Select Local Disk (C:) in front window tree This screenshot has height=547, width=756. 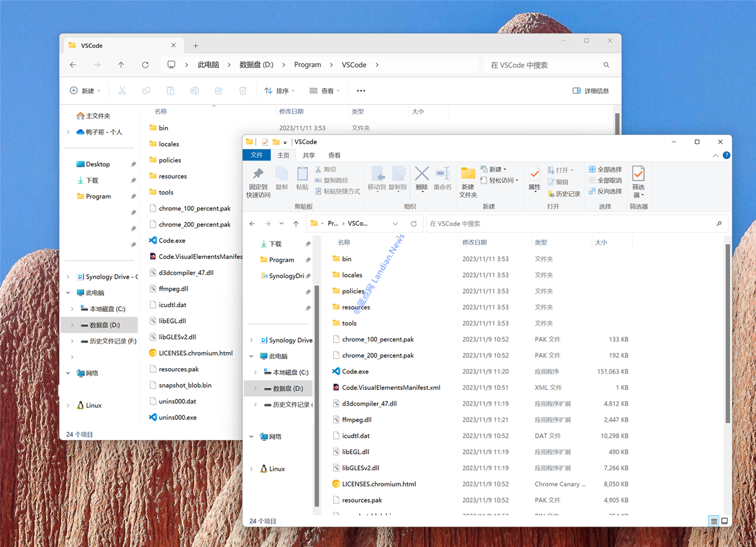tap(290, 373)
